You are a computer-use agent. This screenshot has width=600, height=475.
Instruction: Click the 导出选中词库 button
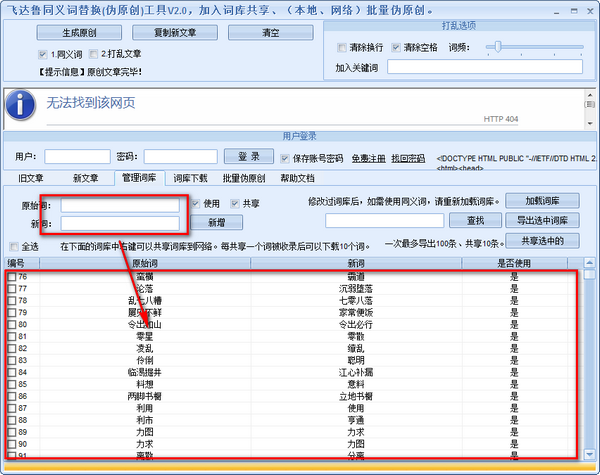pos(542,220)
